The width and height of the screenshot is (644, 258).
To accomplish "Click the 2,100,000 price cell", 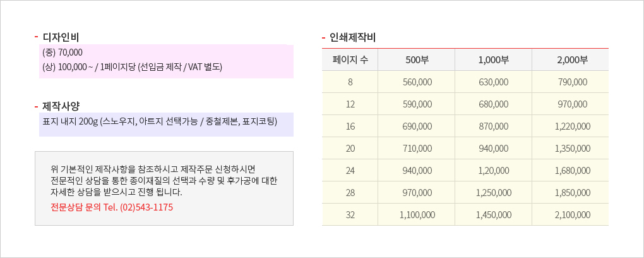I will tap(571, 215).
